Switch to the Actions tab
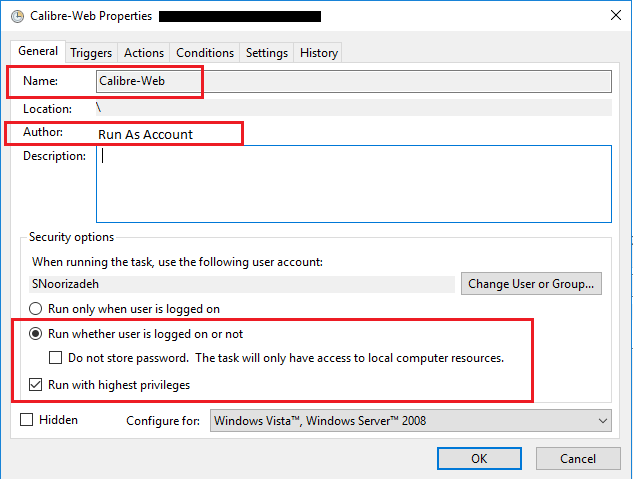 144,53
